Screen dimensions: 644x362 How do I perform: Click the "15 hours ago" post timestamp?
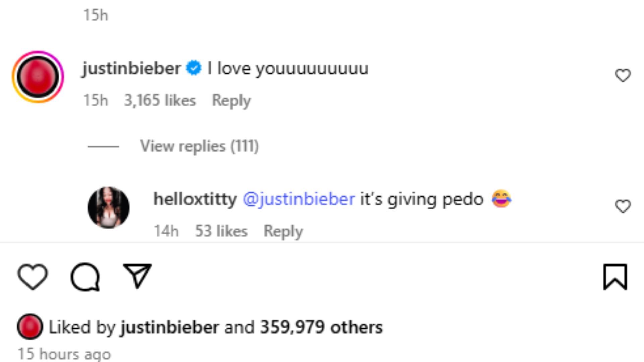[x=64, y=354]
